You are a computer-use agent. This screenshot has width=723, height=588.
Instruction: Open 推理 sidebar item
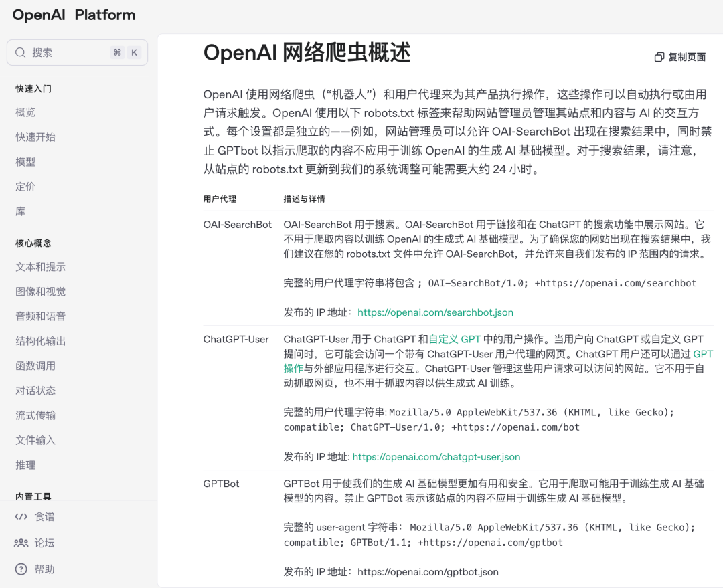(x=25, y=465)
